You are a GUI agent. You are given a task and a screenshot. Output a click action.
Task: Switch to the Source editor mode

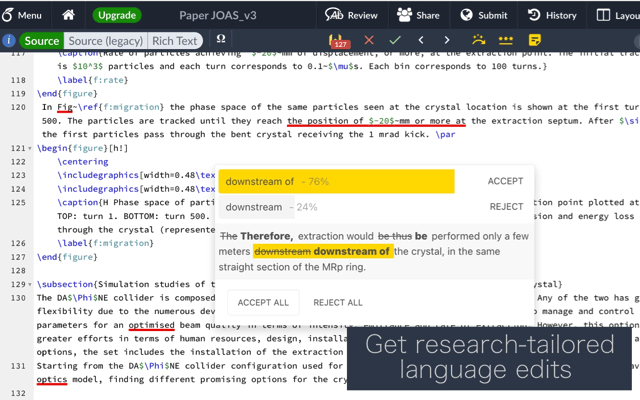[x=41, y=41]
